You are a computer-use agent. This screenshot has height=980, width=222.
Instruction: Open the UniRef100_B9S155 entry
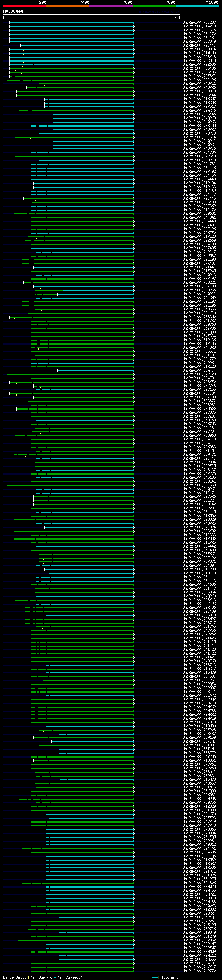tap(199, 390)
